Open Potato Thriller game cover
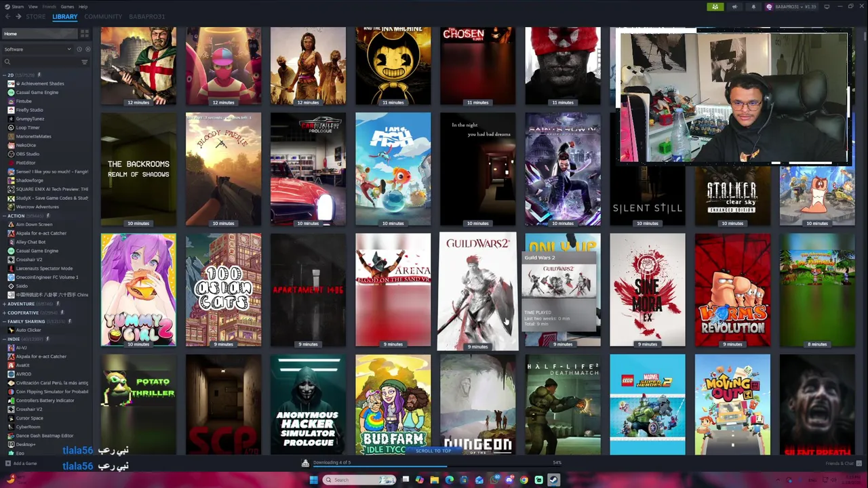 tap(138, 405)
